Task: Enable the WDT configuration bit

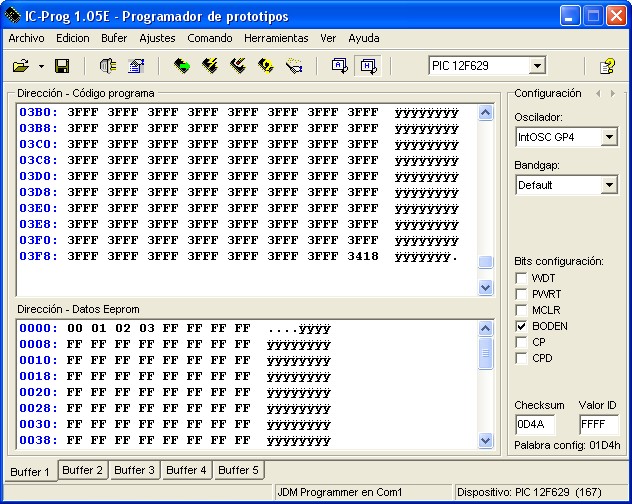Action: point(521,278)
